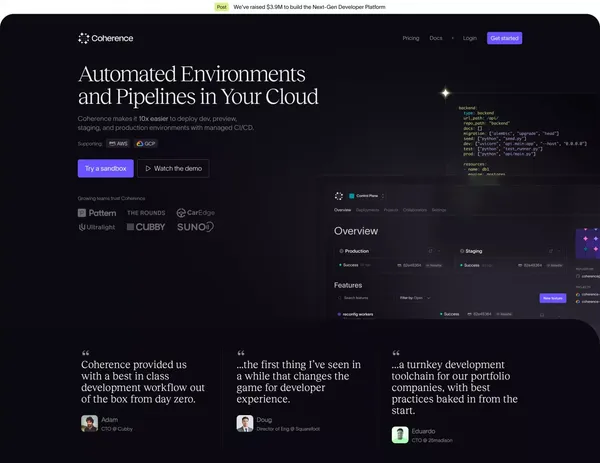Expand the Production card menu arrow
600x463 pixels.
439,251
